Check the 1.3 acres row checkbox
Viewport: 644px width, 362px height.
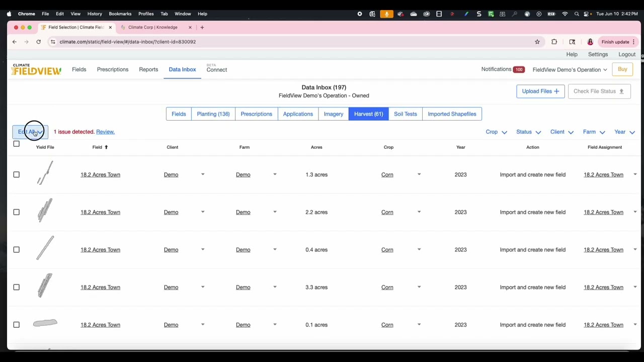click(x=16, y=174)
